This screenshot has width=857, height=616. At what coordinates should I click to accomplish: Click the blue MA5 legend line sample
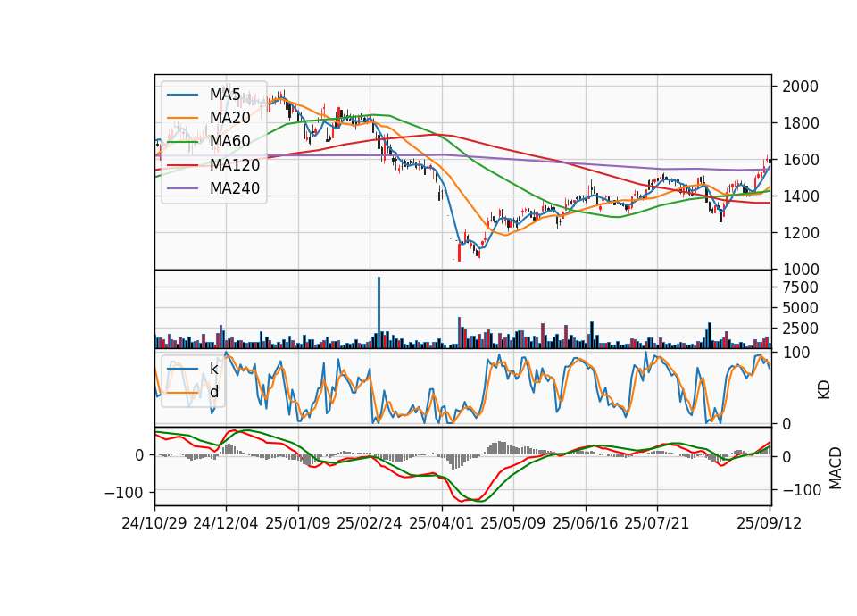[x=182, y=96]
